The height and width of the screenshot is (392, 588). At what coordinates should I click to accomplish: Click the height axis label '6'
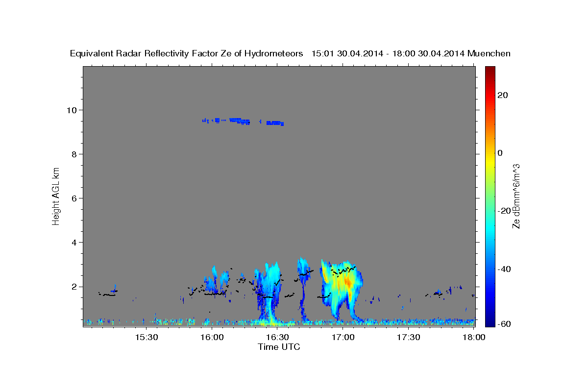(75, 198)
